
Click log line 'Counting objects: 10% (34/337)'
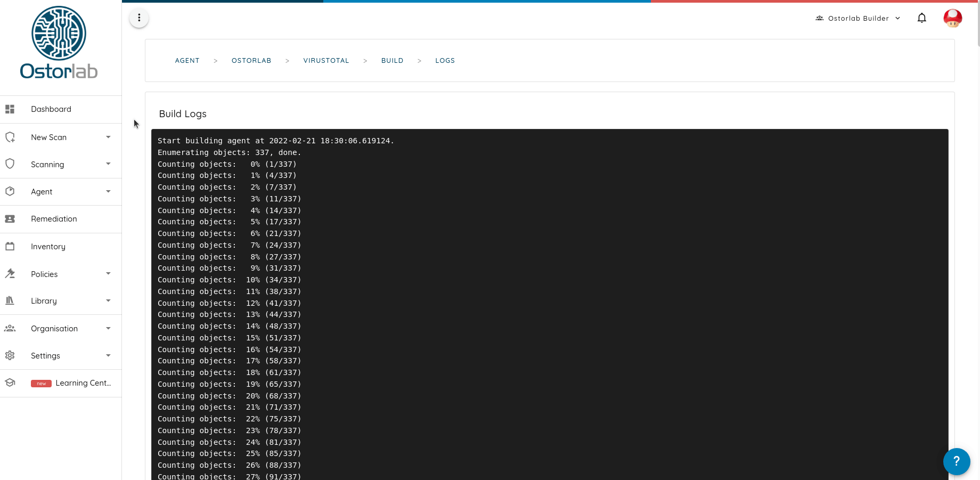tap(230, 280)
